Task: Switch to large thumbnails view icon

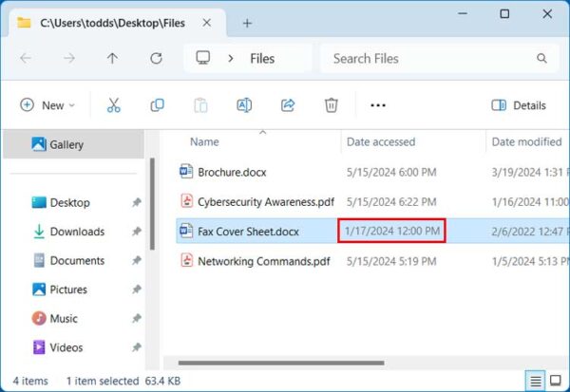Action: click(555, 381)
